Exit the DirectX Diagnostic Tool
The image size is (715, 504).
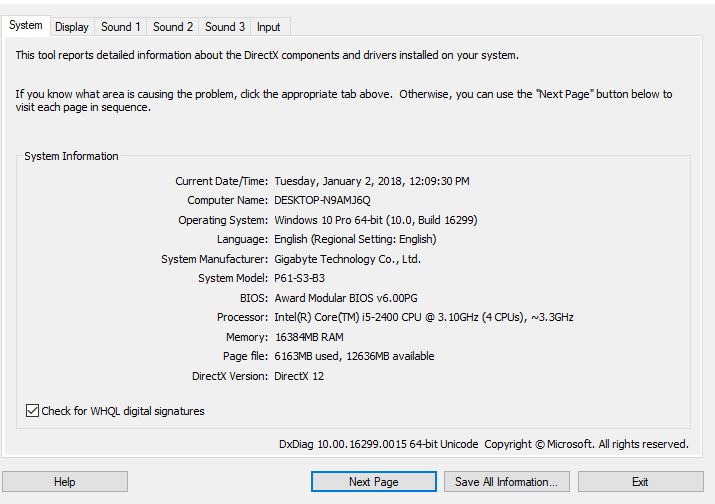(x=641, y=482)
